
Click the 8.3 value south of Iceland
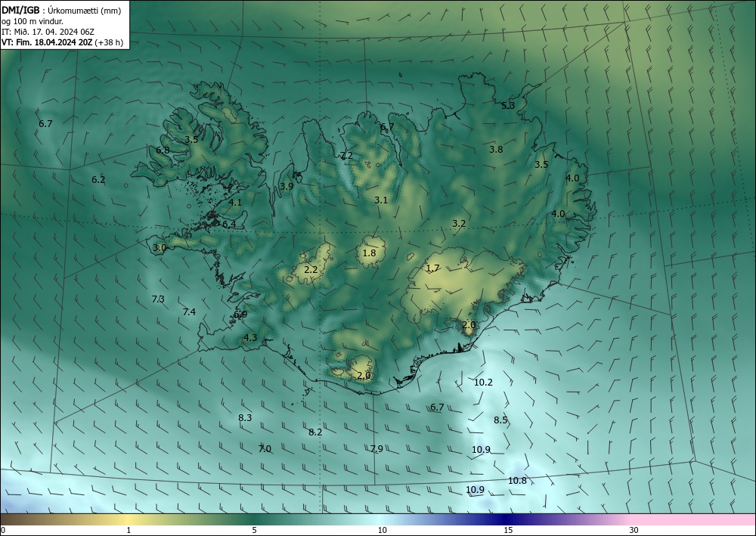click(x=245, y=417)
